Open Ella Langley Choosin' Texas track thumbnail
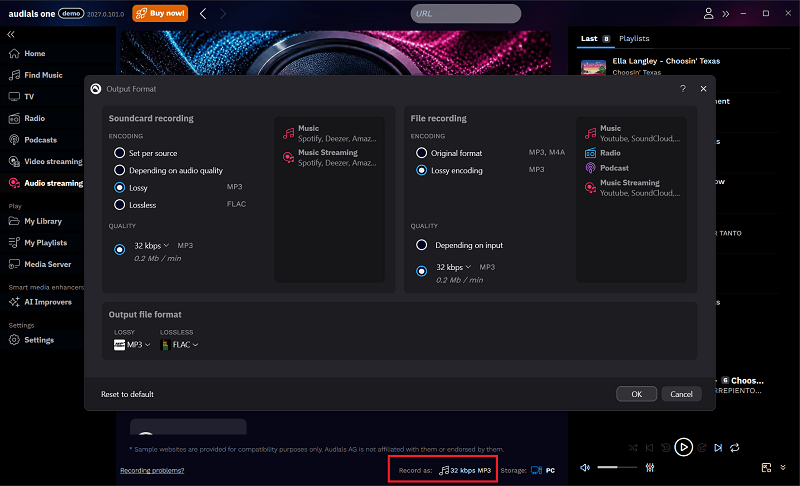The image size is (800, 486). coord(593,67)
